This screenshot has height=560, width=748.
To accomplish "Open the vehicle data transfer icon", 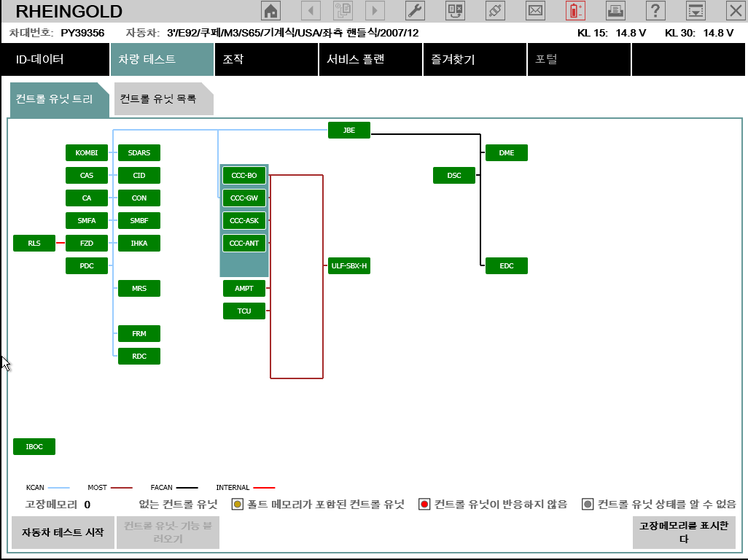I will coord(455,10).
